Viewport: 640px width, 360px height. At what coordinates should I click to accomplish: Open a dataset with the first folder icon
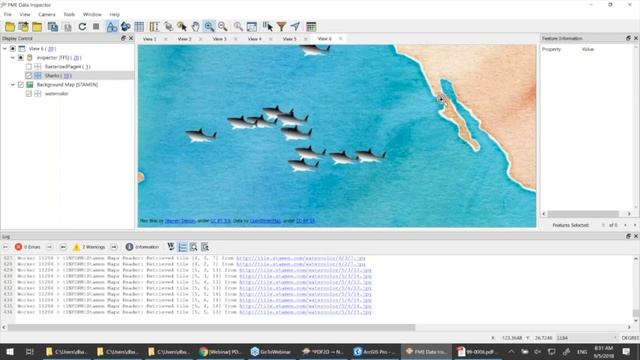pyautogui.click(x=10, y=27)
